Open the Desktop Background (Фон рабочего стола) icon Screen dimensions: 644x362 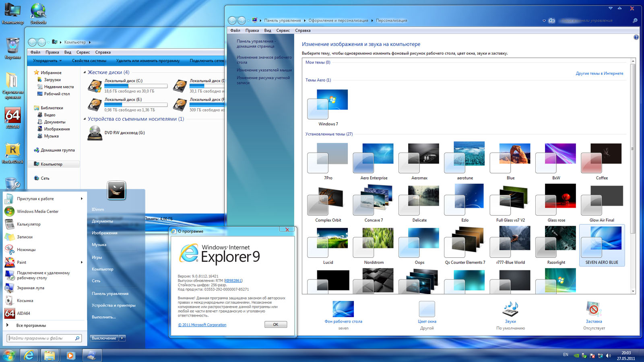343,309
